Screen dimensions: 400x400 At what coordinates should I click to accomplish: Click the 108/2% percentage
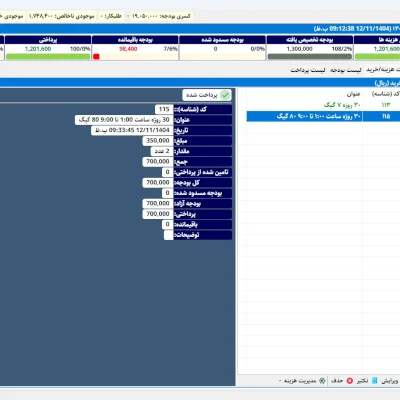point(342,49)
